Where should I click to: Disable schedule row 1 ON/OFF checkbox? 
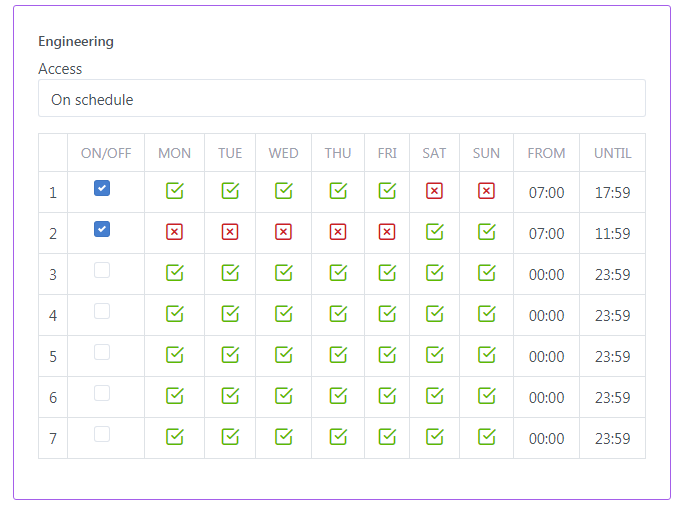pyautogui.click(x=102, y=188)
